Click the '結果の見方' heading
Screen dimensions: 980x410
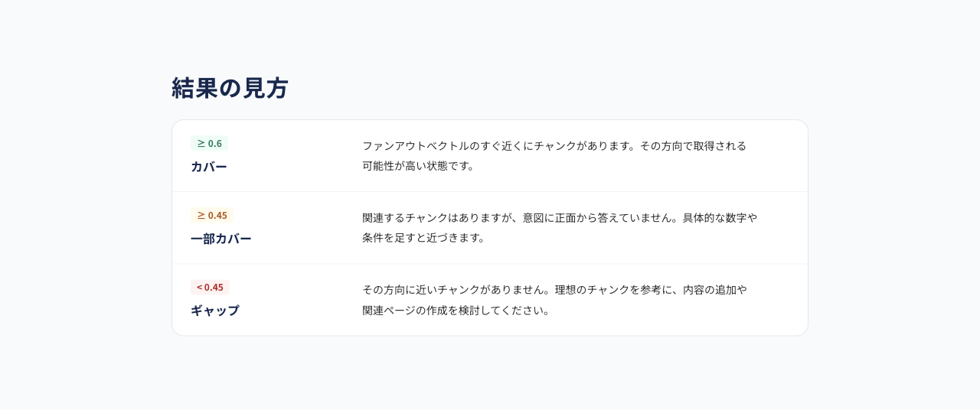(x=230, y=88)
